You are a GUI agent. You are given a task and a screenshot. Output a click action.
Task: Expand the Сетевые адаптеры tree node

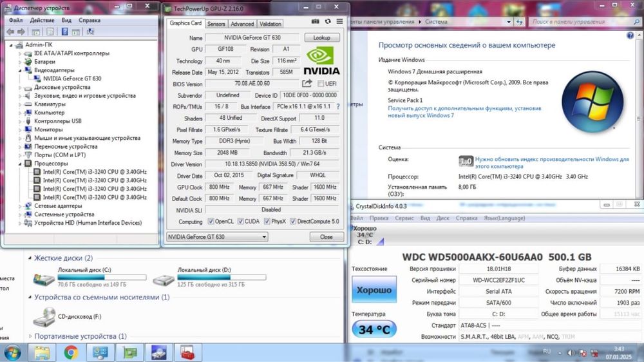pos(20,206)
